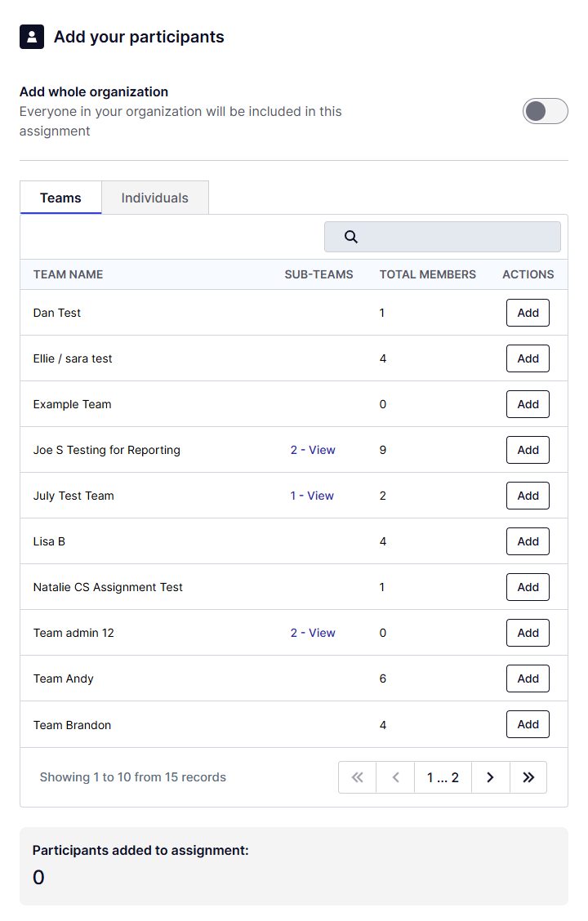Click the magnifying glass search icon

pos(351,237)
